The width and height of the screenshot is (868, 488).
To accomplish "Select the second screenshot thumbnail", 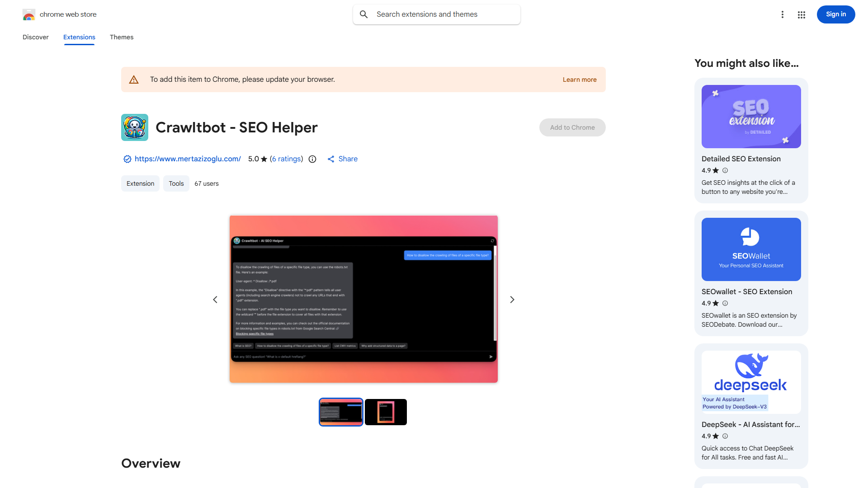I will coord(386,412).
